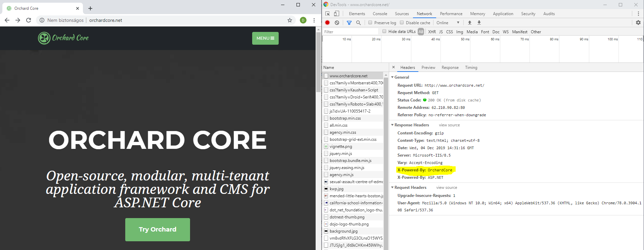The image size is (644, 250).
Task: Bookmark this page with the star icon
Action: pos(290,20)
